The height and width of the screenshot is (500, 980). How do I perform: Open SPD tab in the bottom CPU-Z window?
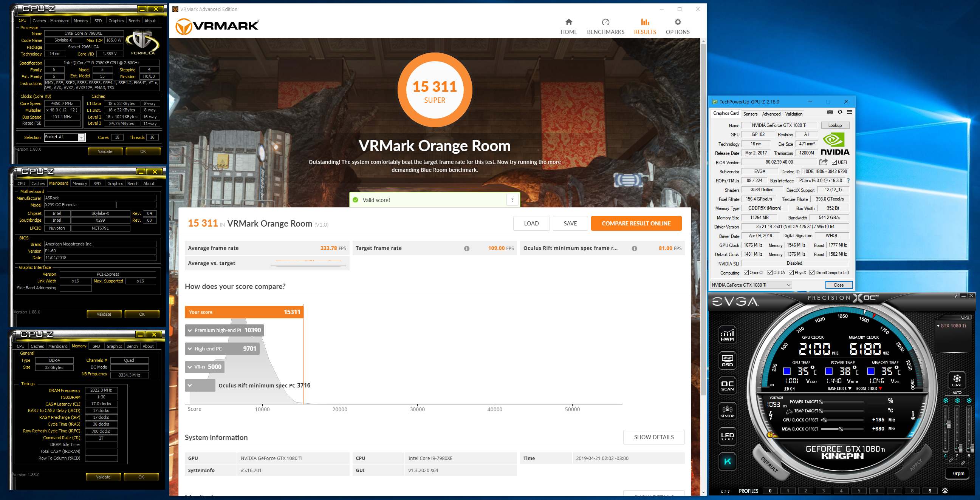pyautogui.click(x=96, y=346)
